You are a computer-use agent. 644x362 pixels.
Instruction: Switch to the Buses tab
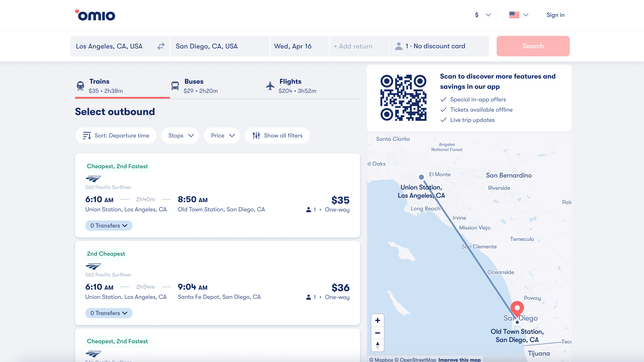(218, 86)
